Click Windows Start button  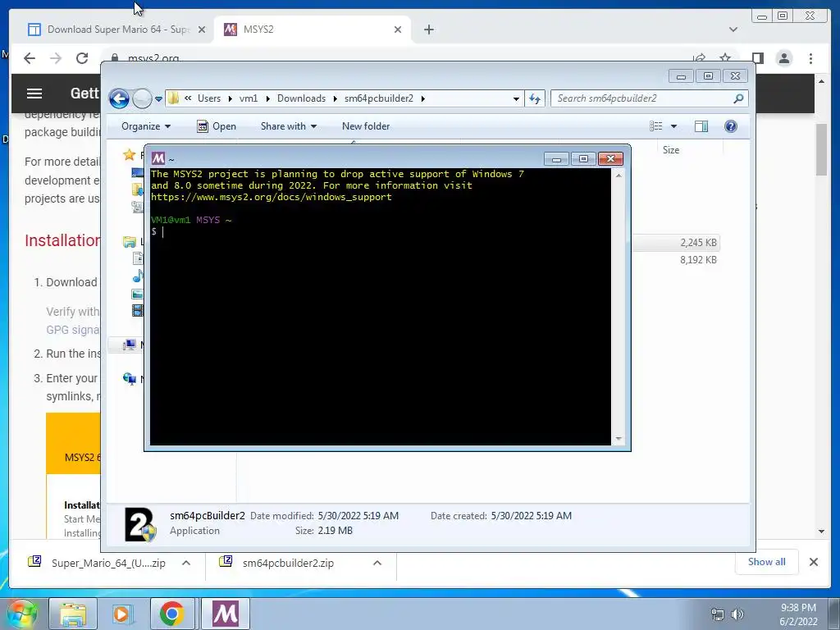click(x=22, y=614)
